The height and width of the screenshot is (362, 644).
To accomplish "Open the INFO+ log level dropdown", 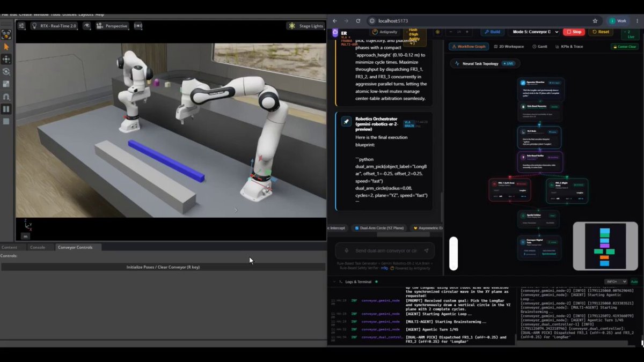I will (x=616, y=282).
